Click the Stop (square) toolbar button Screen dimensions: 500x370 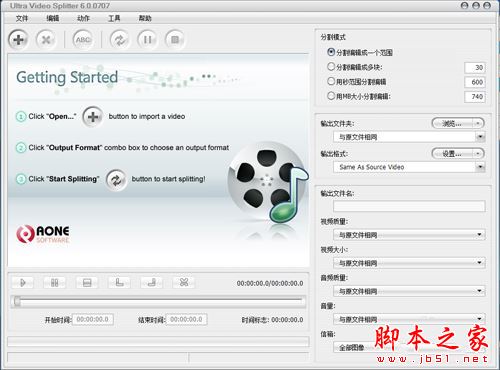pyautogui.click(x=175, y=40)
